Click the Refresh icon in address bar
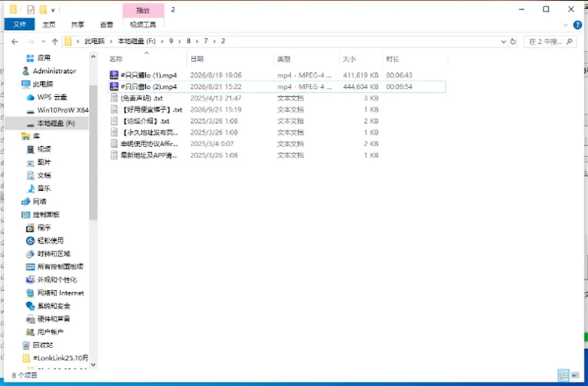 (x=513, y=42)
